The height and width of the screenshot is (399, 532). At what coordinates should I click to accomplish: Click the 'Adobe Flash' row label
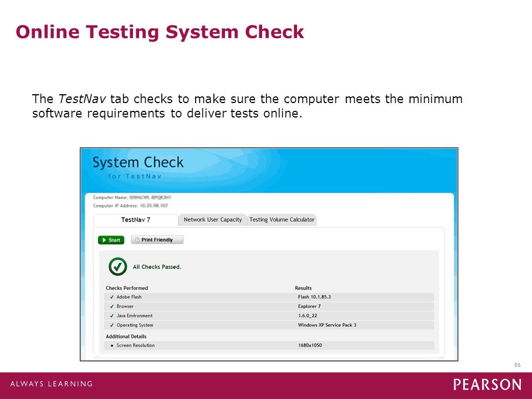(x=129, y=297)
